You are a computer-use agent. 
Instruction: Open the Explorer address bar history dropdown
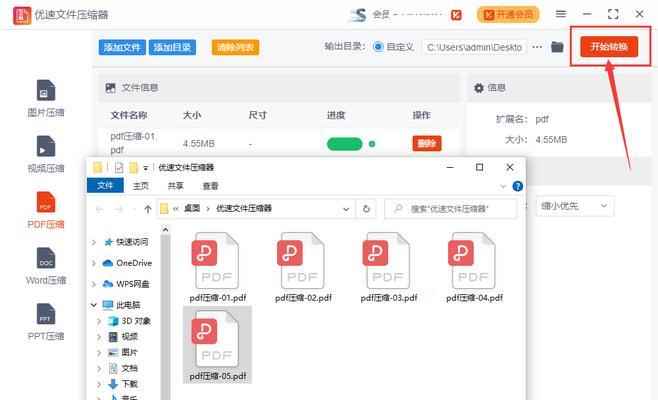coord(346,209)
